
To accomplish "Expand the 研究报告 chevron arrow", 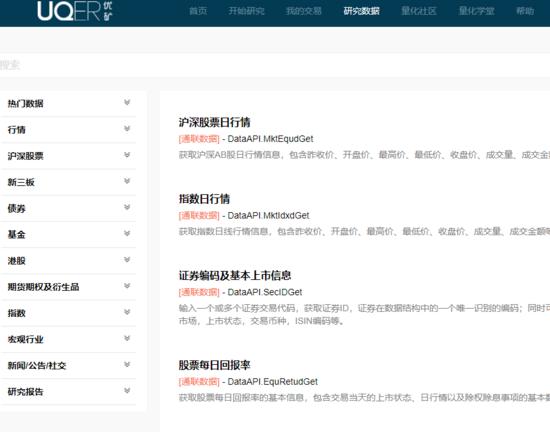I will click(x=127, y=391).
